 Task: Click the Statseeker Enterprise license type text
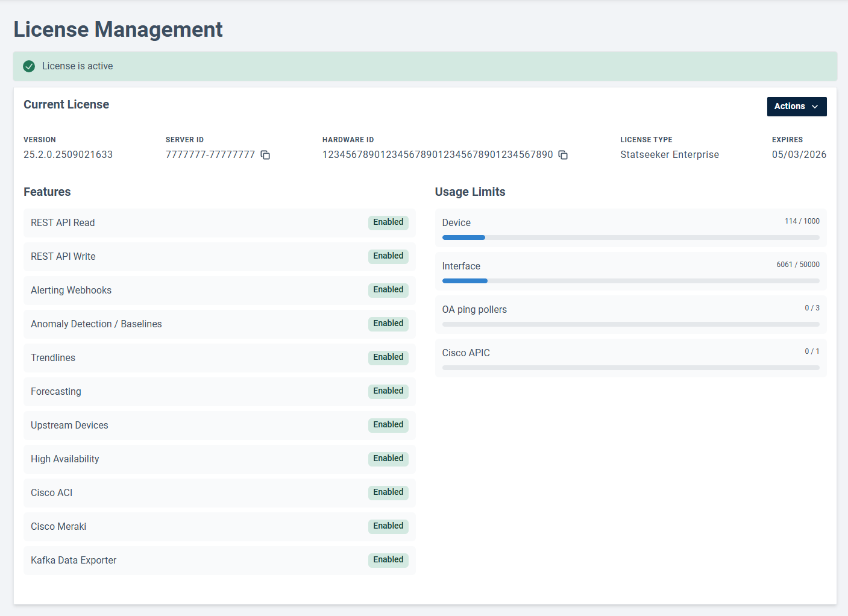coord(670,155)
